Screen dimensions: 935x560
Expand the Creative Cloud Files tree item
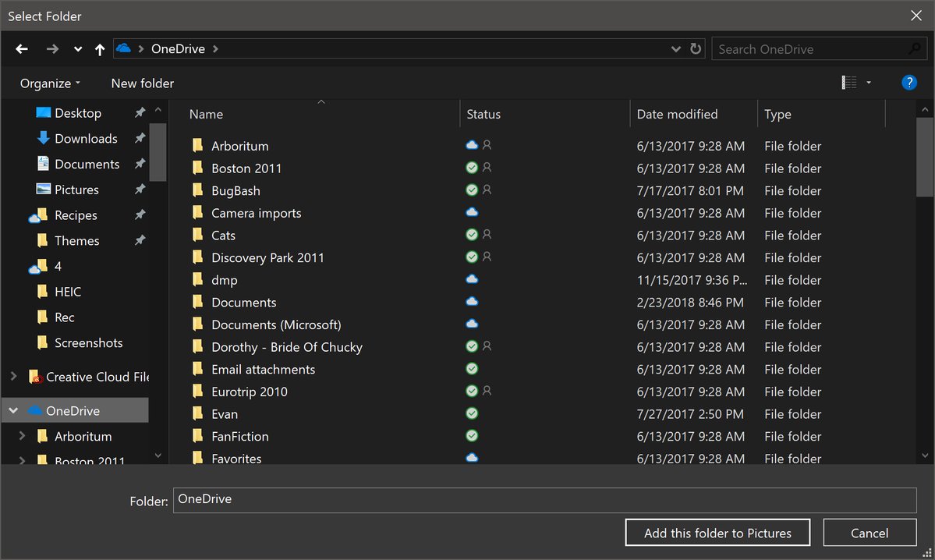12,376
